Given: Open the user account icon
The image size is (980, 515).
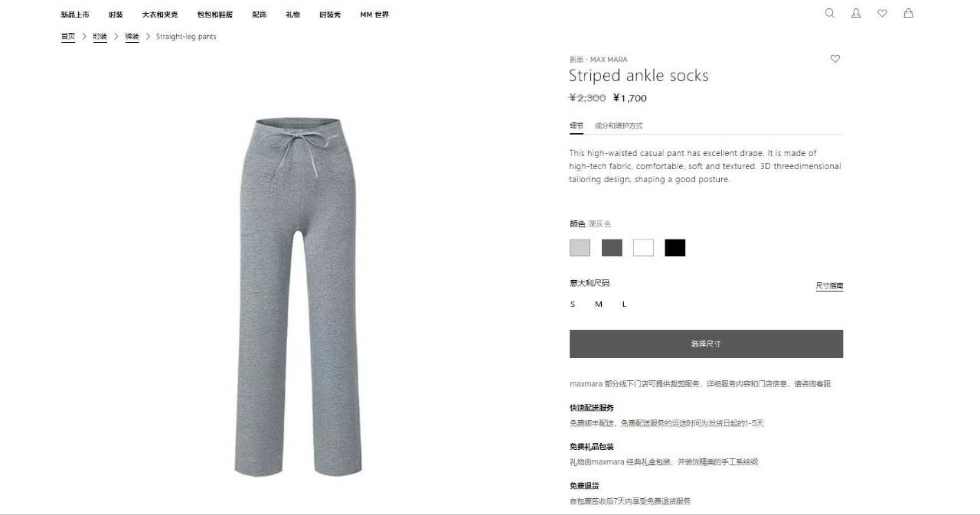Looking at the screenshot, I should click(x=856, y=13).
